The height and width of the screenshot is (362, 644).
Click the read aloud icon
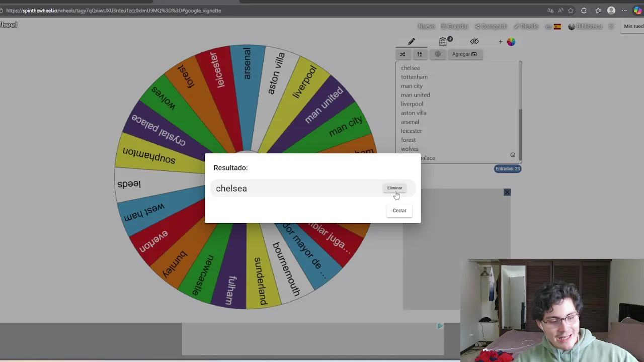coord(560,11)
